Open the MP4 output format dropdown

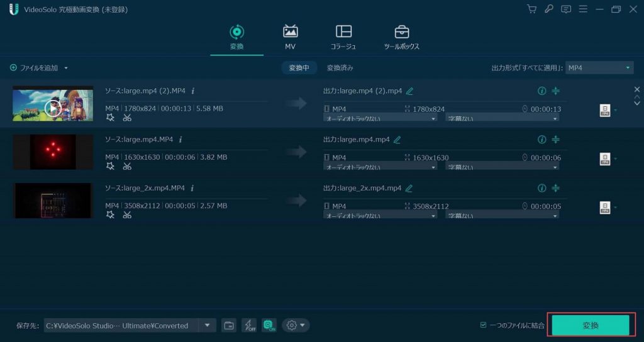tap(599, 68)
